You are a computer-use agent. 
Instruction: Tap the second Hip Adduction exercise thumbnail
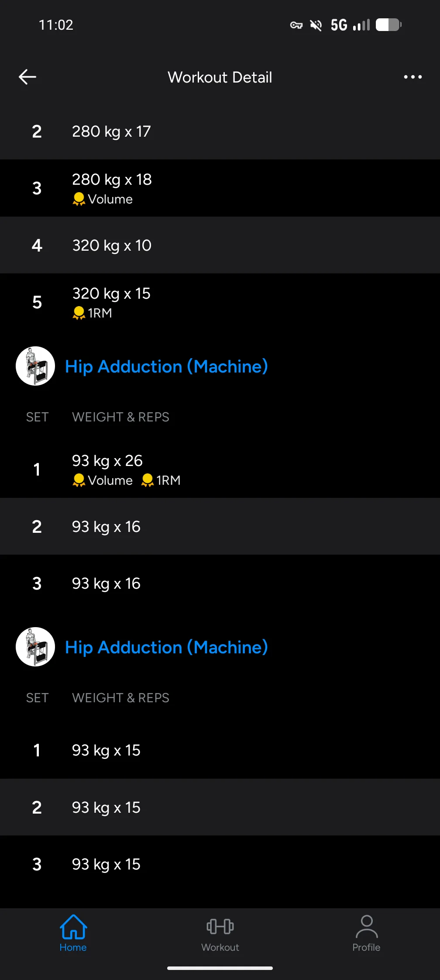point(35,647)
